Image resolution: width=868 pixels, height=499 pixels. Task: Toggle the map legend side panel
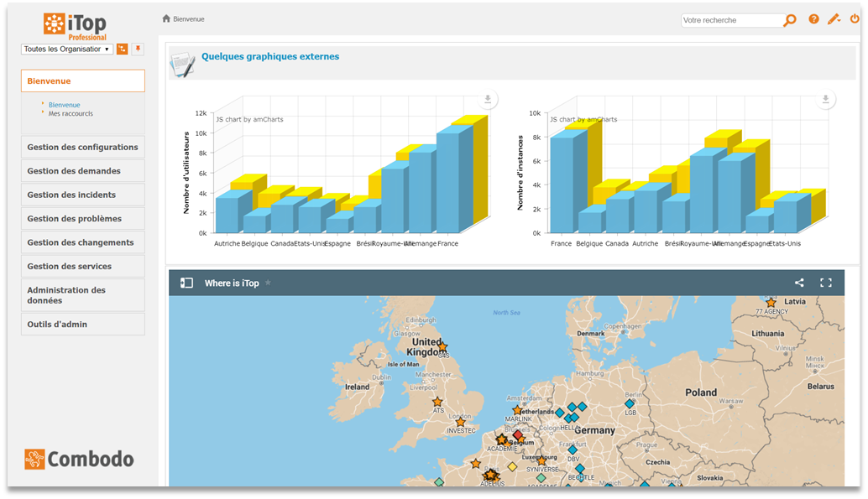click(186, 283)
